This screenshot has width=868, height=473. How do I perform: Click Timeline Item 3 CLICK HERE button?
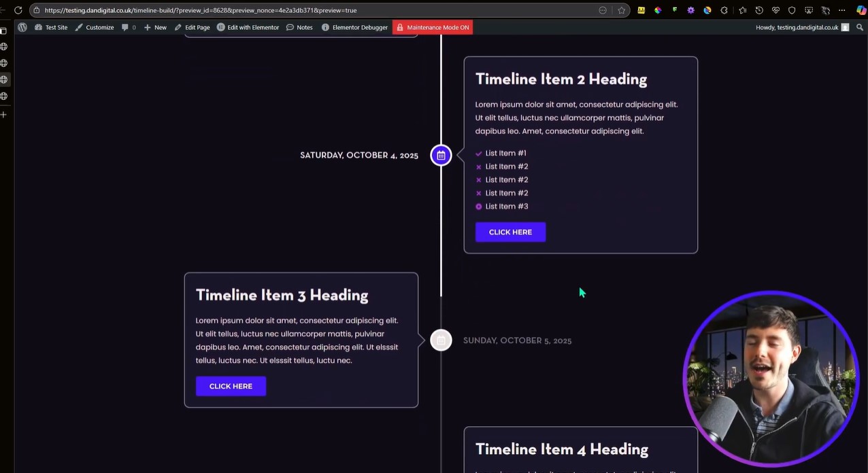pos(231,386)
